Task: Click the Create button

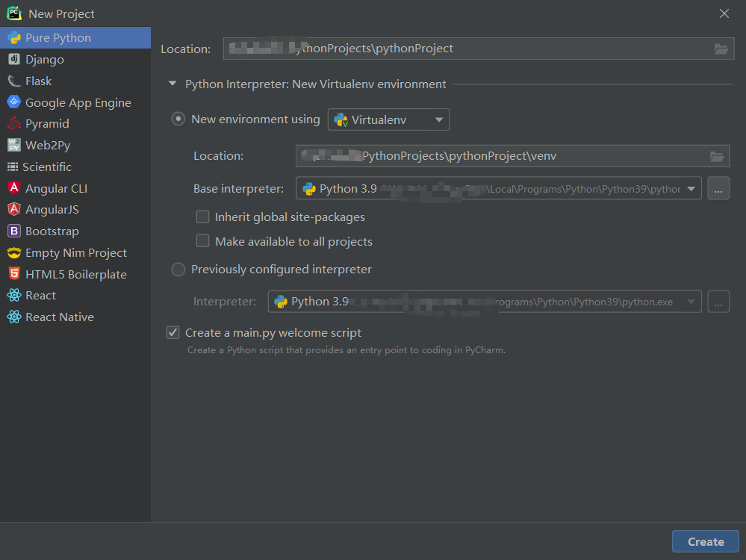Action: tap(706, 541)
